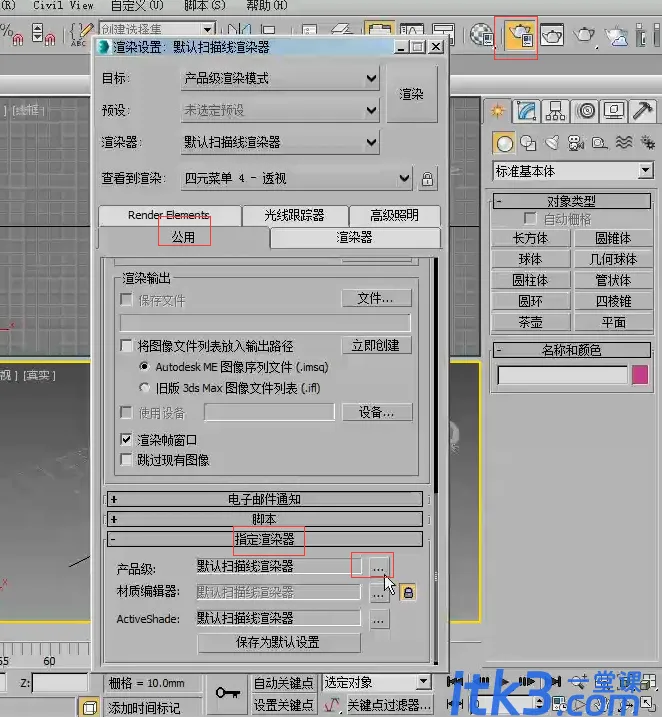This screenshot has height=717, width=662.
Task: Click the 渲染 render button
Action: (x=412, y=94)
